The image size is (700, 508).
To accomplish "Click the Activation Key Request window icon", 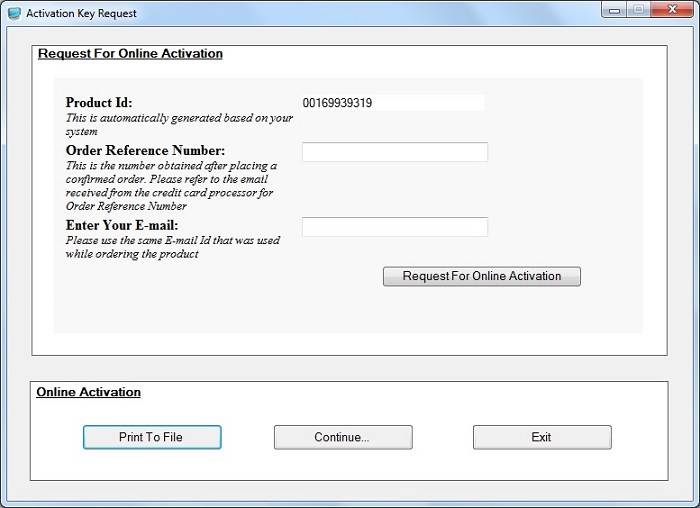I will (13, 13).
